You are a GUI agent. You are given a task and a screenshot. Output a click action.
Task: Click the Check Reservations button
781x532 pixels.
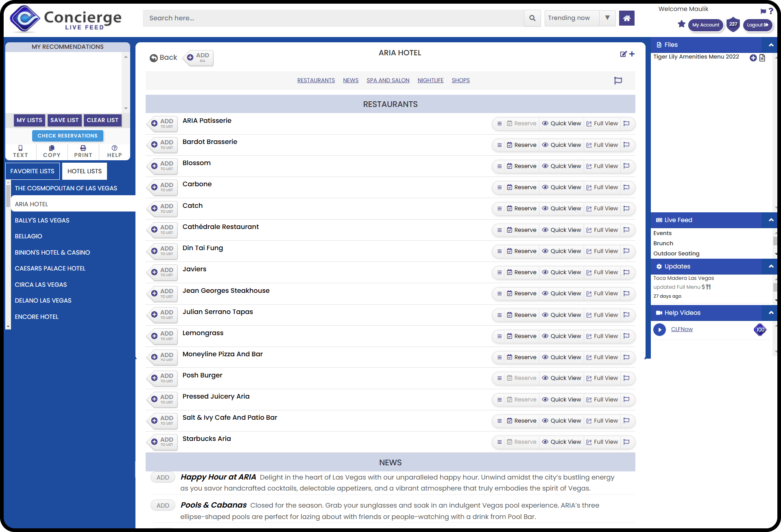pos(68,136)
